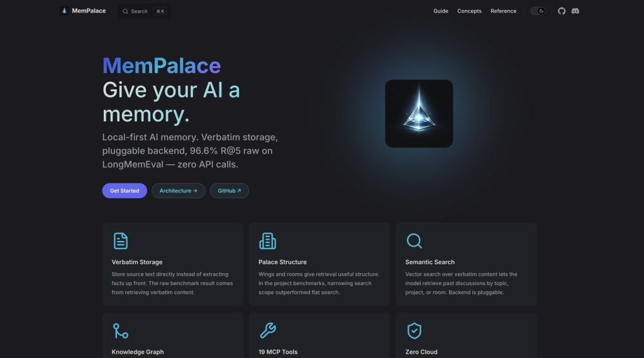Click the Knowledge Graph branch icon
The width and height of the screenshot is (644, 358).
point(120,331)
